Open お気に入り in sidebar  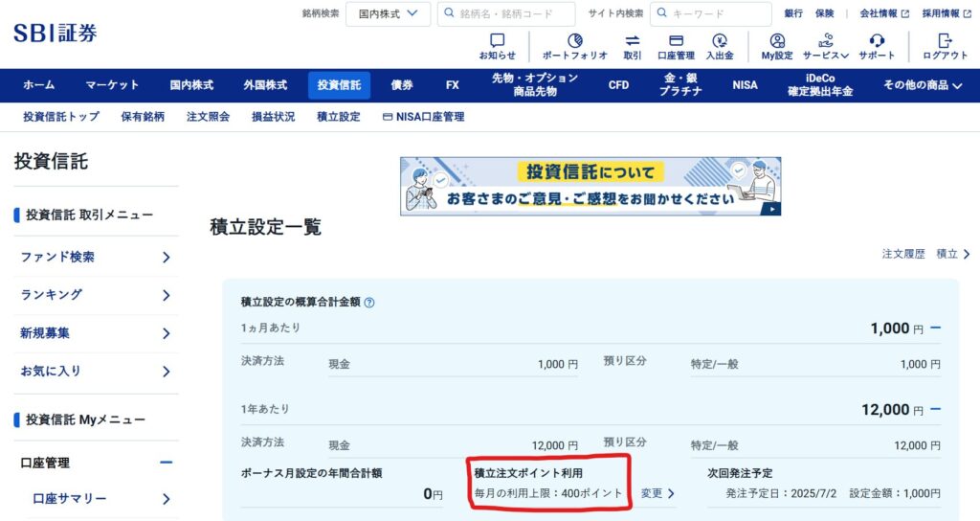(x=96, y=372)
